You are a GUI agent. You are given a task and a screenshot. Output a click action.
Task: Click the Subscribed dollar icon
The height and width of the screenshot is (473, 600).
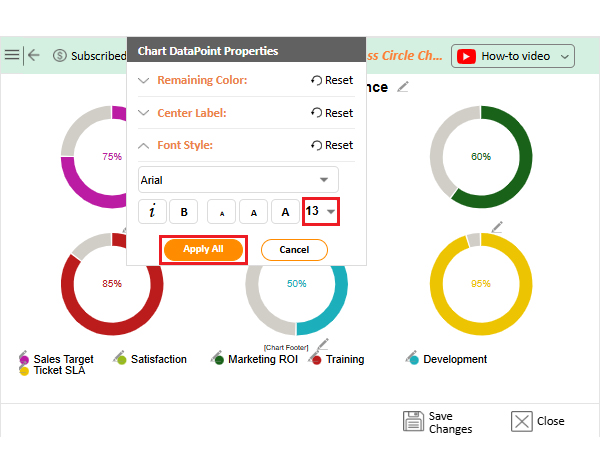pyautogui.click(x=60, y=56)
